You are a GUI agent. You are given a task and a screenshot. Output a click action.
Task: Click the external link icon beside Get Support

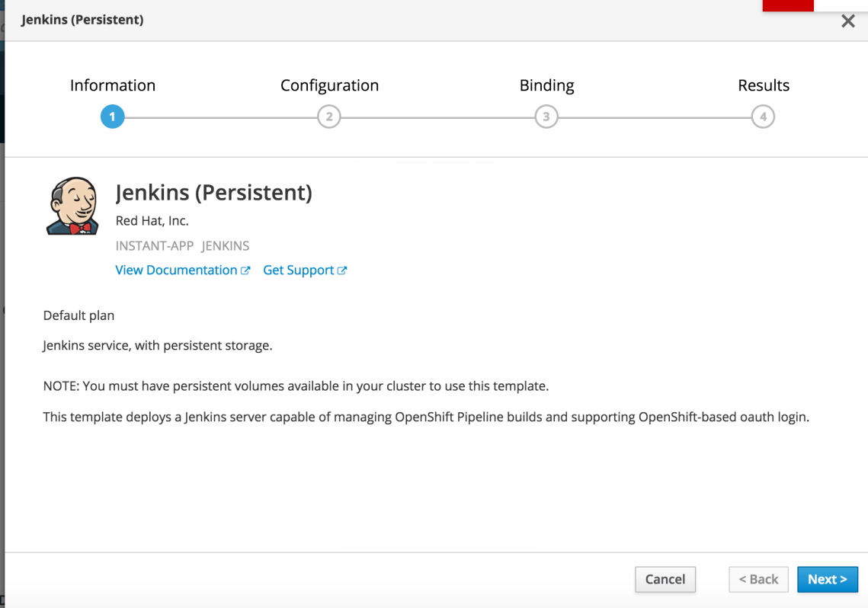[342, 270]
